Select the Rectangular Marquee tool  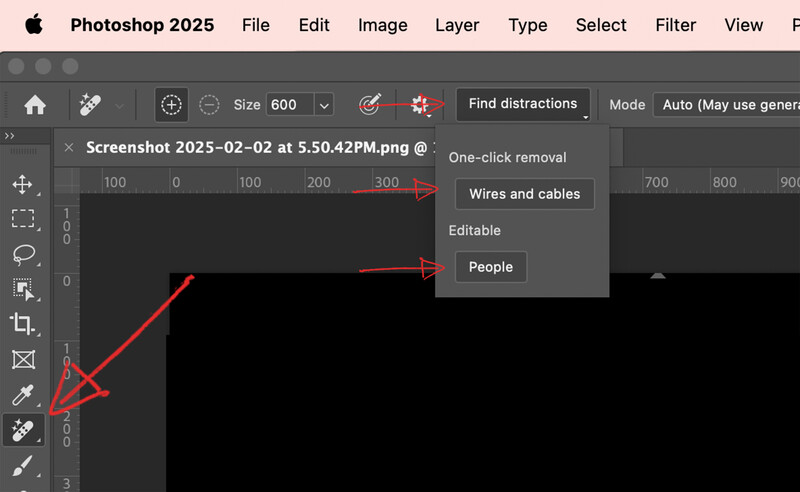(x=23, y=218)
